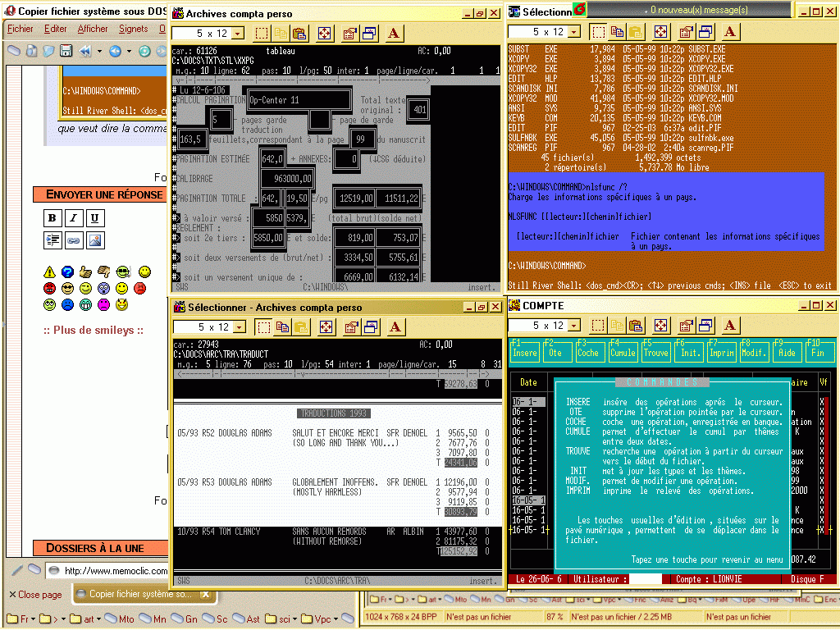Switch Archives compta perso window to full screen

(x=324, y=34)
